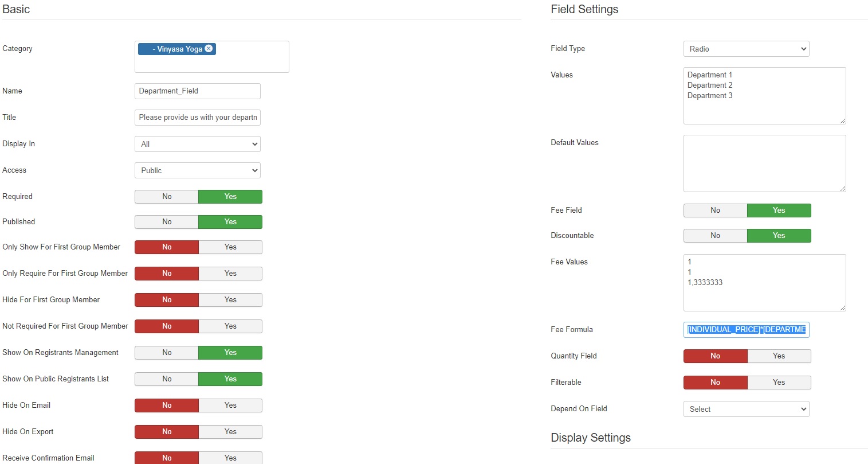
Task: Focus the Title text field
Action: click(197, 118)
